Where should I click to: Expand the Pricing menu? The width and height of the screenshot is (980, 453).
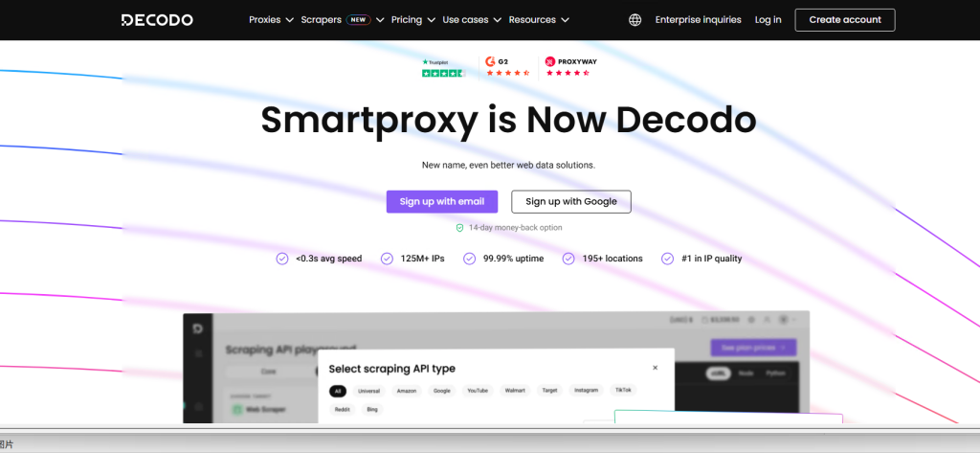coord(413,20)
